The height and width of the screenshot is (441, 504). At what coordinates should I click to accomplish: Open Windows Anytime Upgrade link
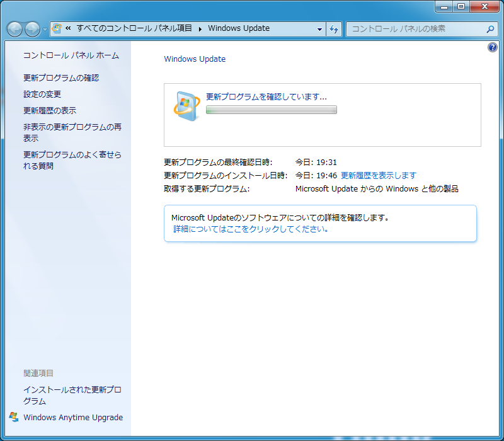[73, 417]
